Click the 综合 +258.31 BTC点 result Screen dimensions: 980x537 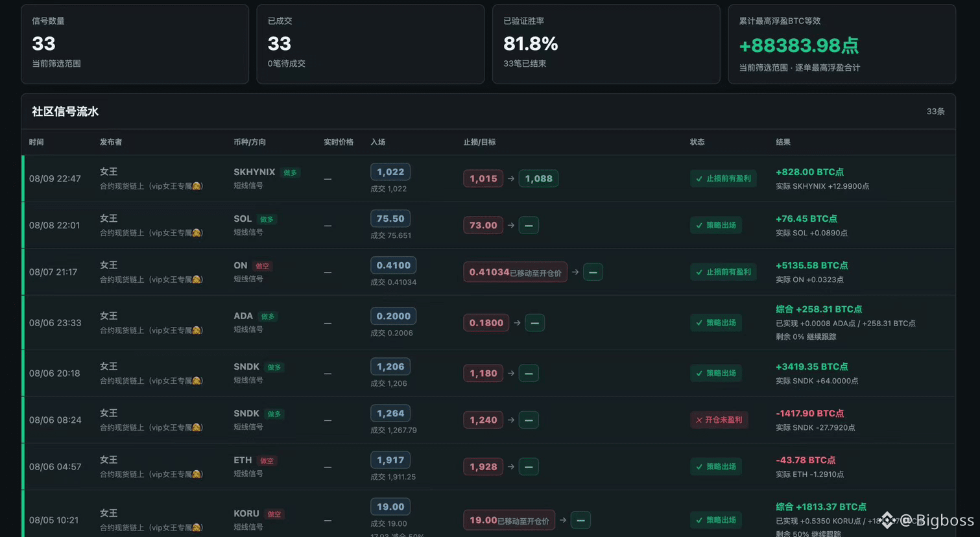[x=819, y=309]
